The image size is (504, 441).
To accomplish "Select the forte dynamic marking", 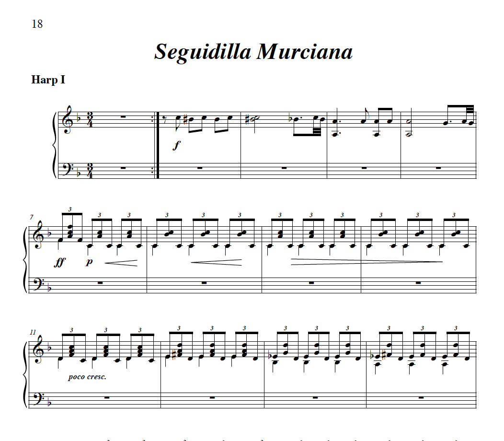I will pyautogui.click(x=176, y=145).
